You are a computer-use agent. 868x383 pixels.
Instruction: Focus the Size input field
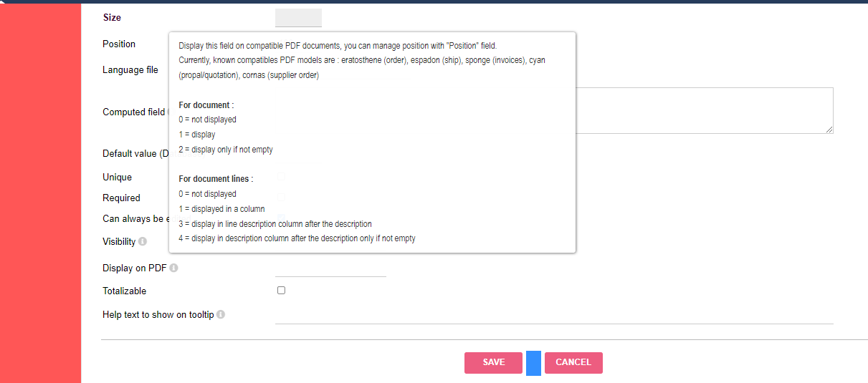298,18
